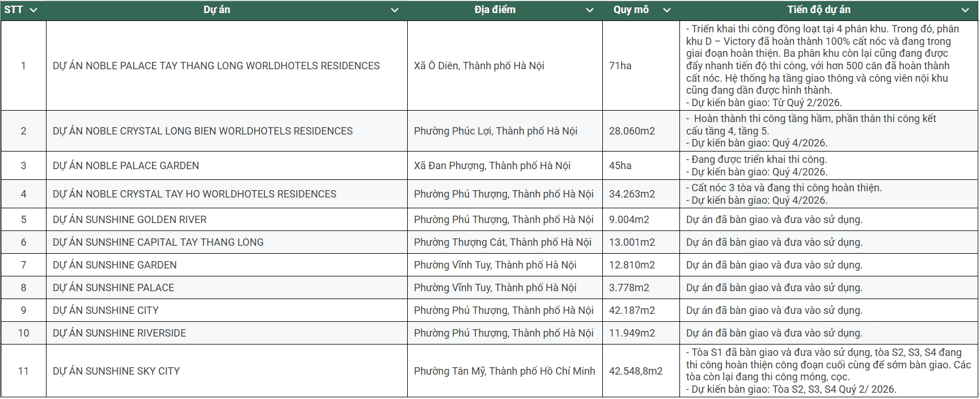Select Phường Vĩnh Tuy in the Sunshine Garden row

pos(495,265)
